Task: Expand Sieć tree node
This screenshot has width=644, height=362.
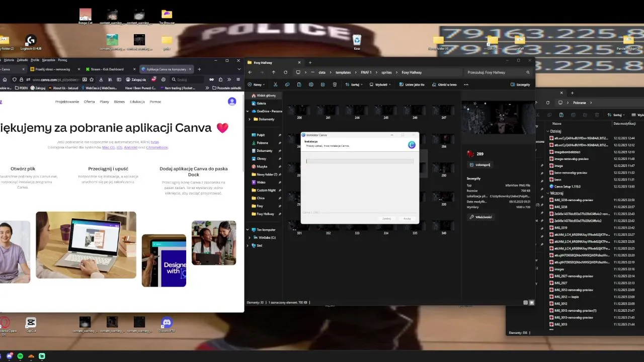Action: (248, 246)
